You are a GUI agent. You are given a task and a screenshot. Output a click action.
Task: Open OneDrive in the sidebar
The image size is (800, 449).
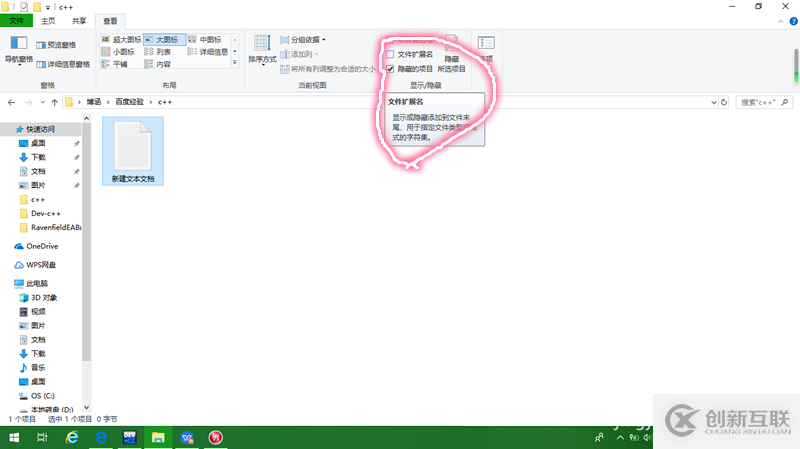42,246
